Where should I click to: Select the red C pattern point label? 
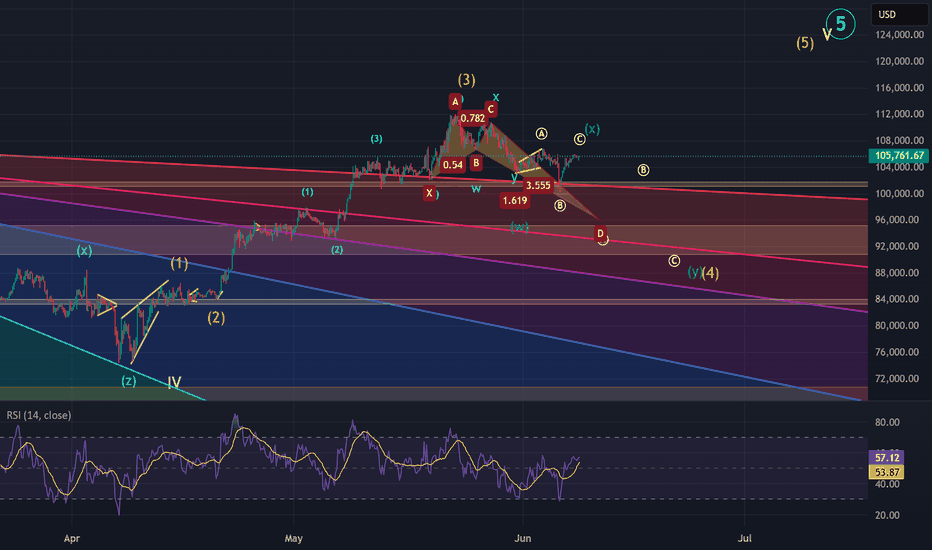(490, 109)
